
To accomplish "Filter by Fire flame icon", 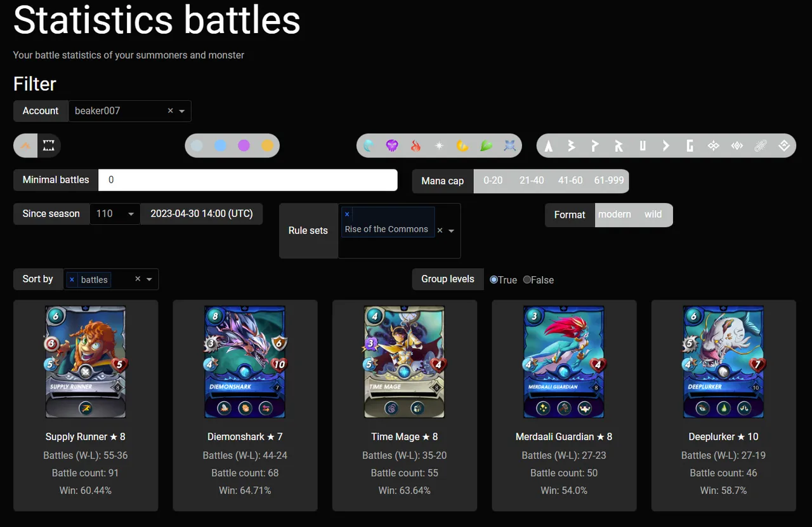I will tap(416, 146).
